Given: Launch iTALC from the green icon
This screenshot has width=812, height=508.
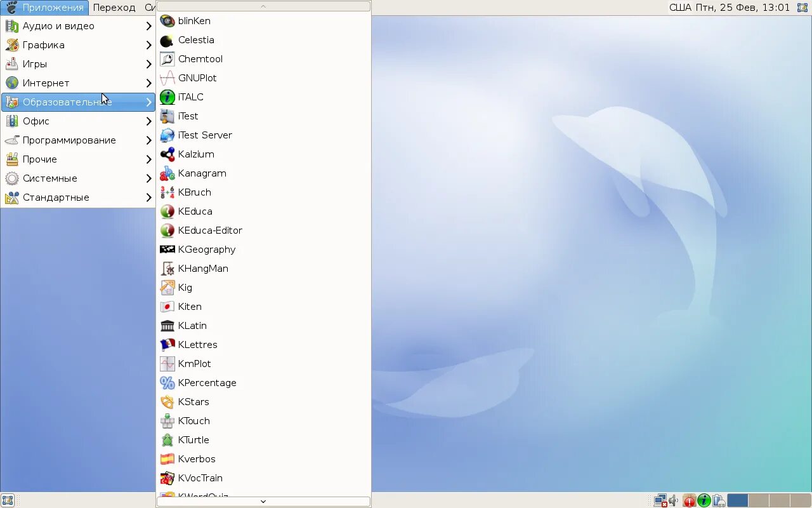Looking at the screenshot, I should click(x=167, y=97).
